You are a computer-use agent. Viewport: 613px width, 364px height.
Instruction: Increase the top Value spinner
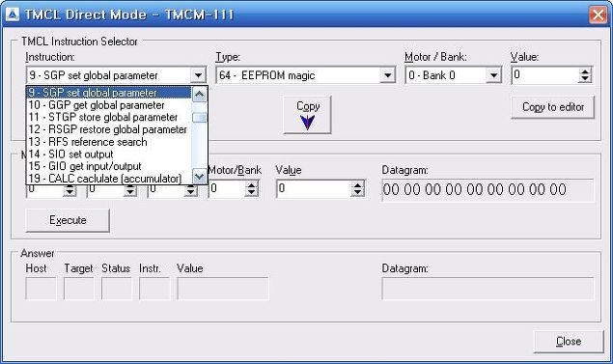click(585, 71)
